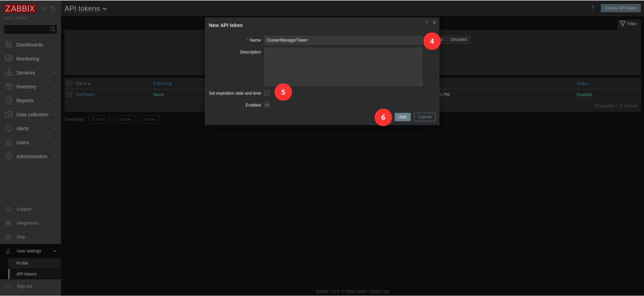The image size is (644, 296).
Task: Click the Name input field
Action: 343,40
